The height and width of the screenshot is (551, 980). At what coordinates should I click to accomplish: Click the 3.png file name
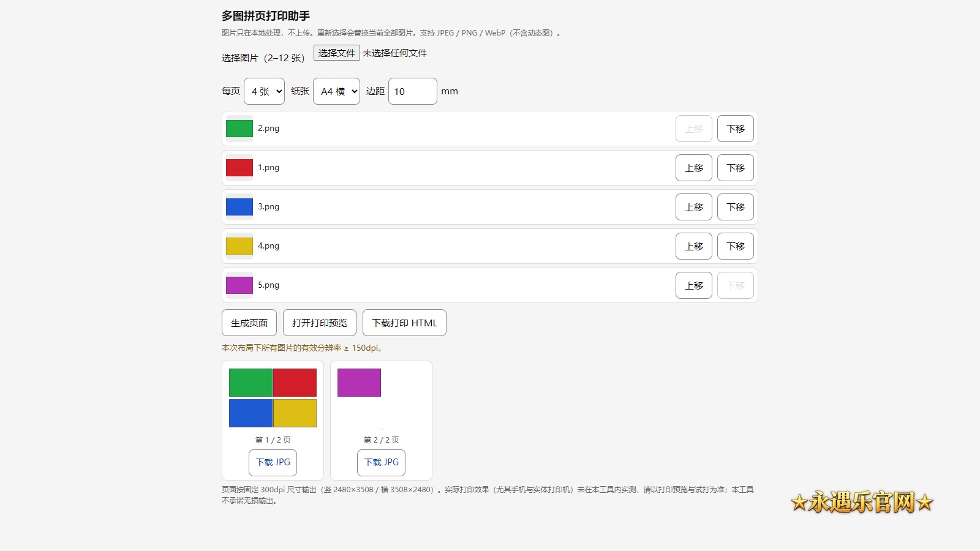[x=268, y=207]
